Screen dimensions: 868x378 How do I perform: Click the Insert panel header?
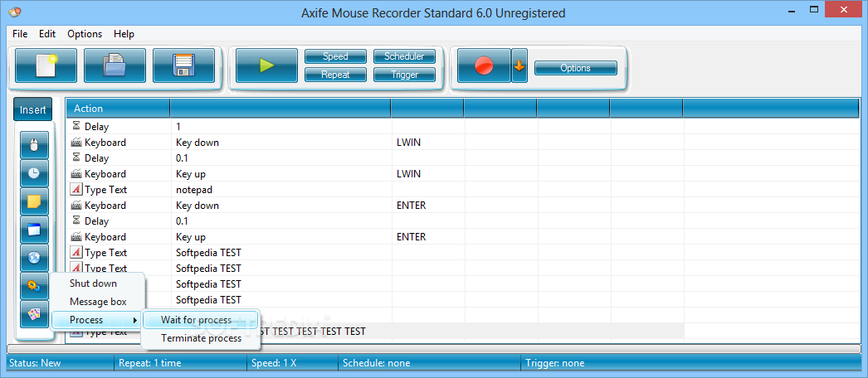[x=33, y=109]
